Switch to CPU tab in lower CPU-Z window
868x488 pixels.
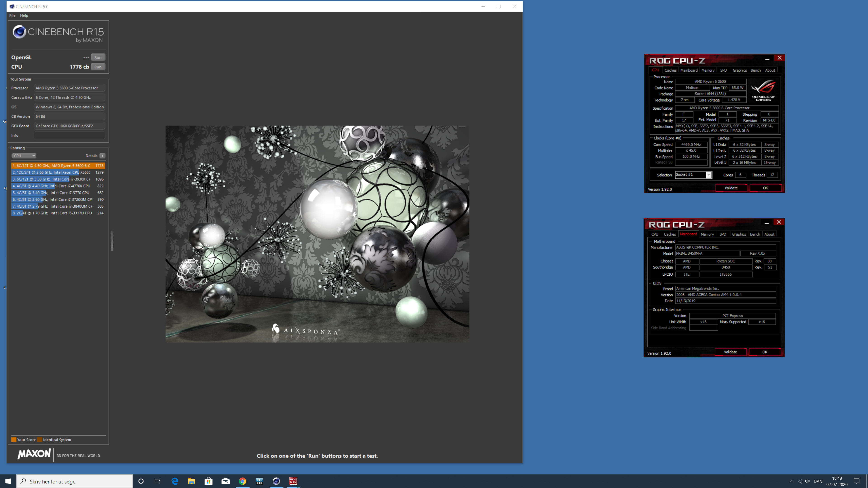(655, 234)
